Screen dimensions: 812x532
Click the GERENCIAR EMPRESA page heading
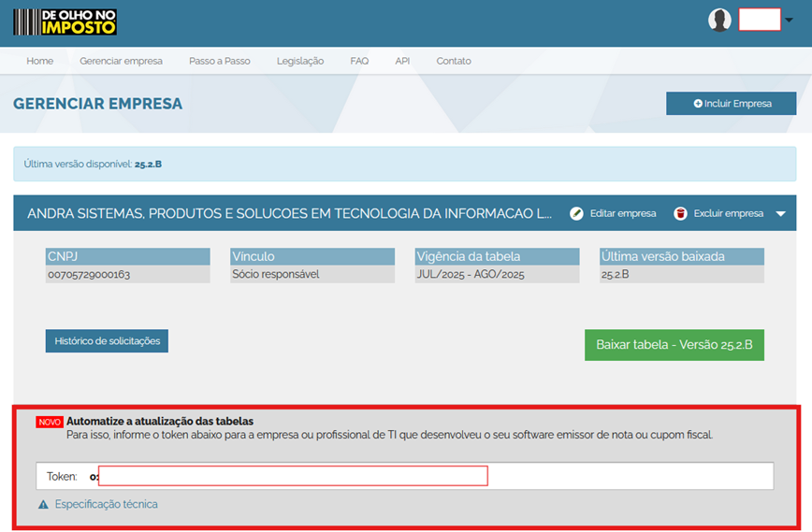pos(98,104)
